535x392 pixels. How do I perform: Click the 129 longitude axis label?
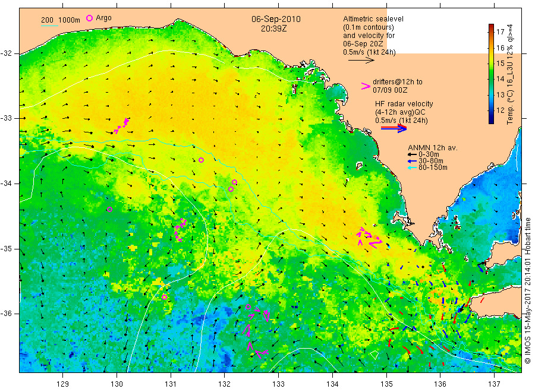pyautogui.click(x=63, y=384)
